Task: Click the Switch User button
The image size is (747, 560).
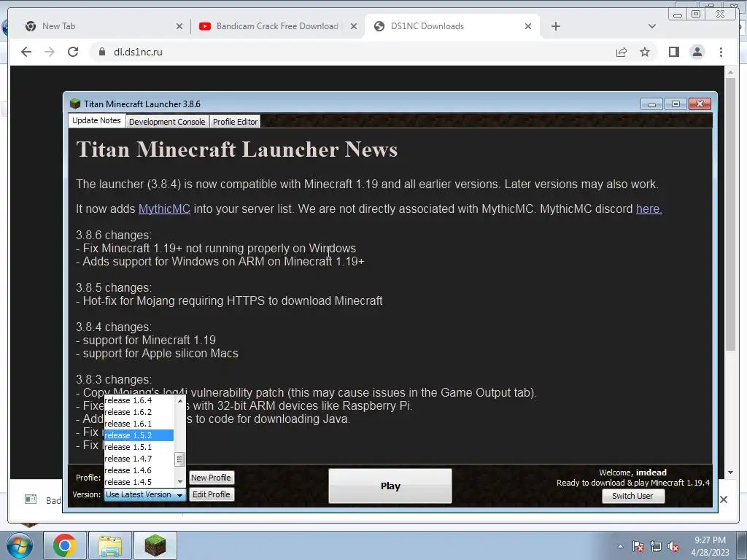Action: [x=632, y=496]
